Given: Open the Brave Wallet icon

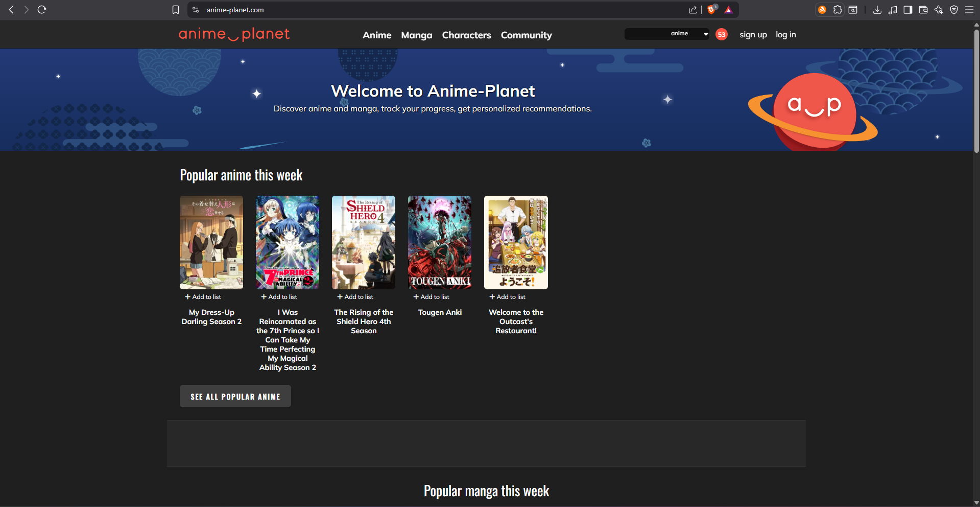Looking at the screenshot, I should tap(923, 10).
